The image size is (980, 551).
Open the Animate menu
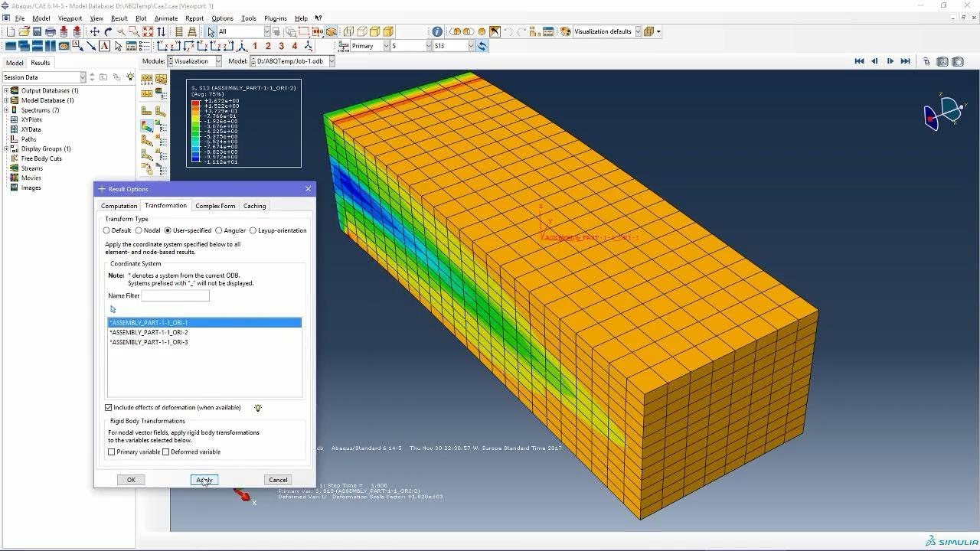pyautogui.click(x=165, y=18)
